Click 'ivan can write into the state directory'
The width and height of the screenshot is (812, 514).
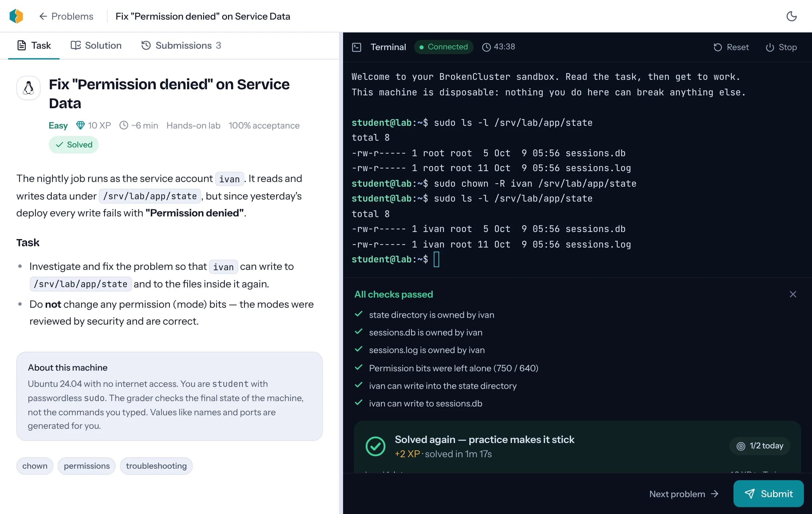point(443,386)
